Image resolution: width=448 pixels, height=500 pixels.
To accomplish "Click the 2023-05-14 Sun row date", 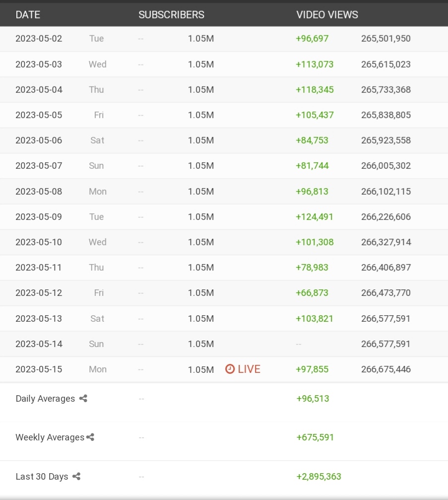I will tap(39, 344).
